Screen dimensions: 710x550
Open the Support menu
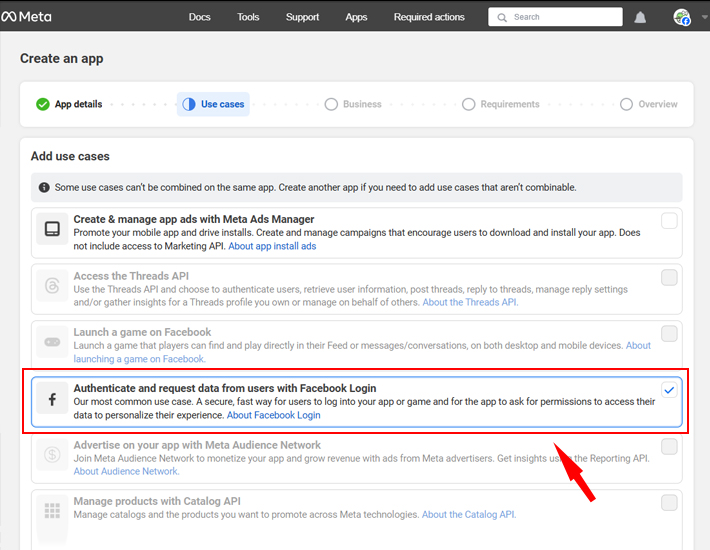click(x=302, y=17)
